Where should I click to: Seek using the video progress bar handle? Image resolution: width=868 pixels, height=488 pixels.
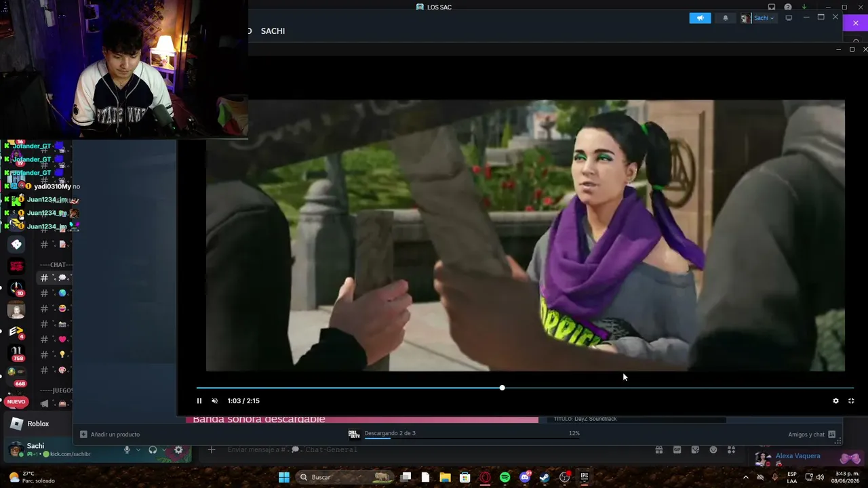tap(502, 388)
